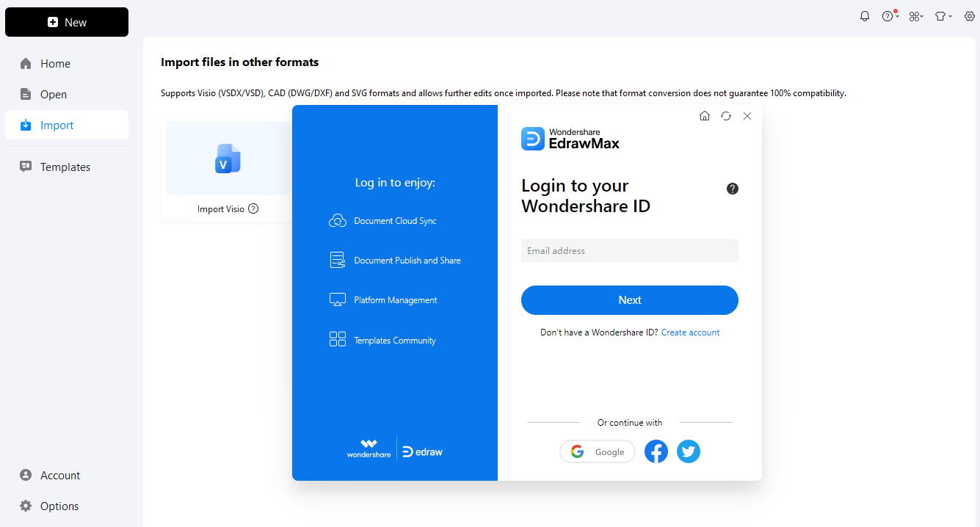Click the Next button
Image resolution: width=980 pixels, height=527 pixels.
tap(630, 300)
